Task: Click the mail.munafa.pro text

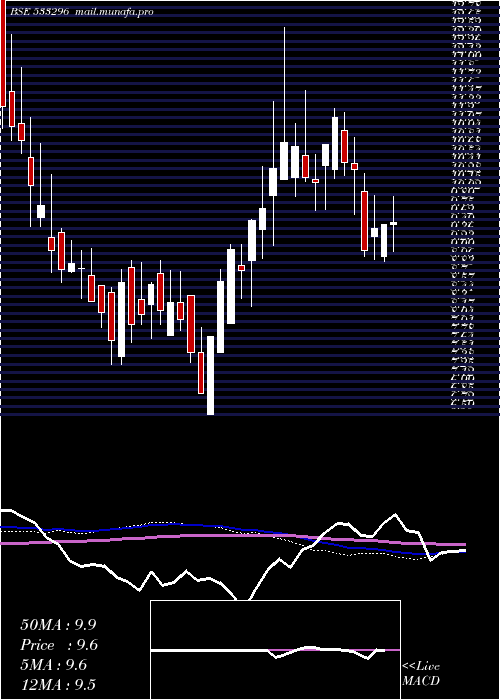Action: point(113,12)
